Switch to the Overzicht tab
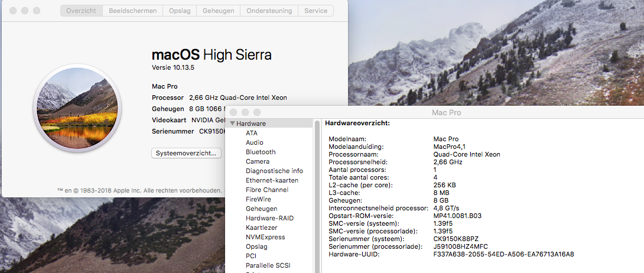Image resolution: width=644 pixels, height=273 pixels. [x=82, y=11]
